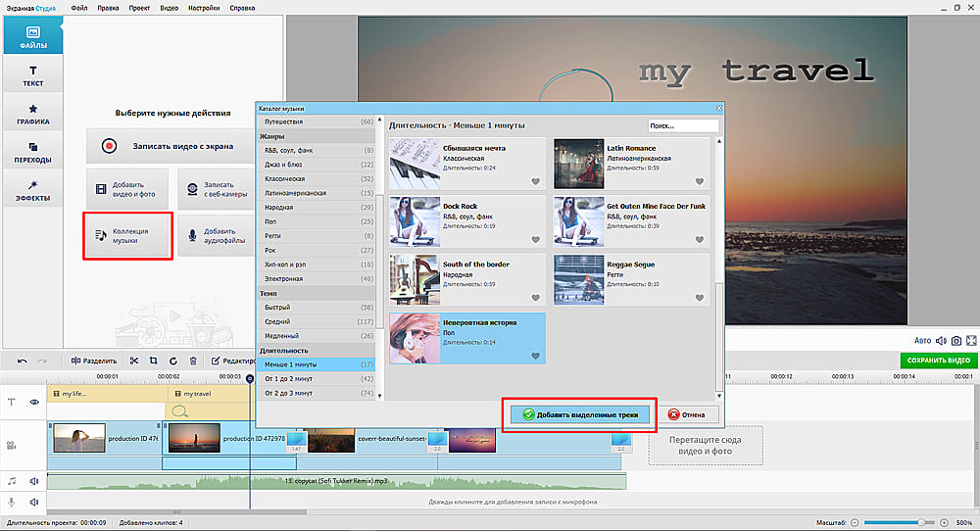Open the Справка menu
This screenshot has height=531, width=980.
pyautogui.click(x=242, y=8)
